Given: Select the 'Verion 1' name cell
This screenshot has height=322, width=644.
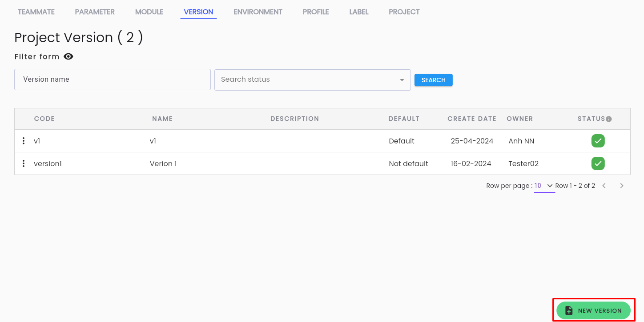Looking at the screenshot, I should coord(163,163).
